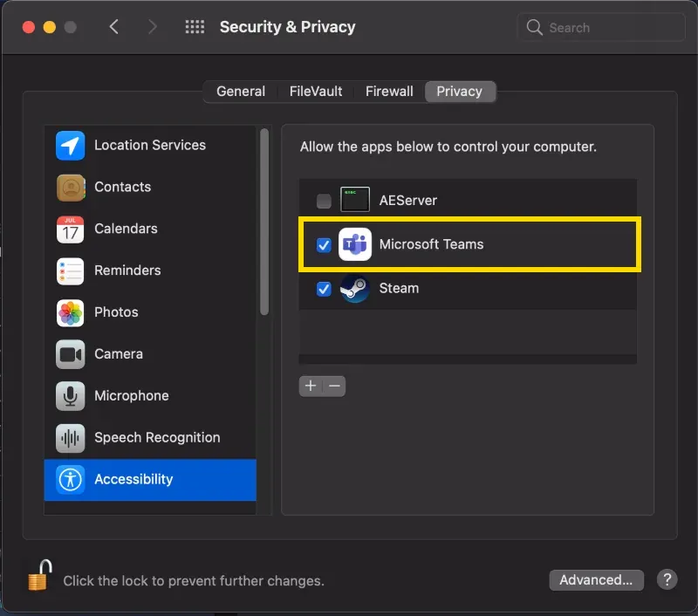
Task: Go forward with the right chevron
Action: click(152, 27)
